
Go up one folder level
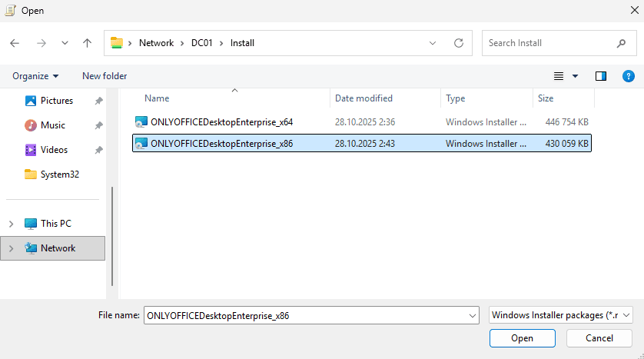(x=87, y=43)
